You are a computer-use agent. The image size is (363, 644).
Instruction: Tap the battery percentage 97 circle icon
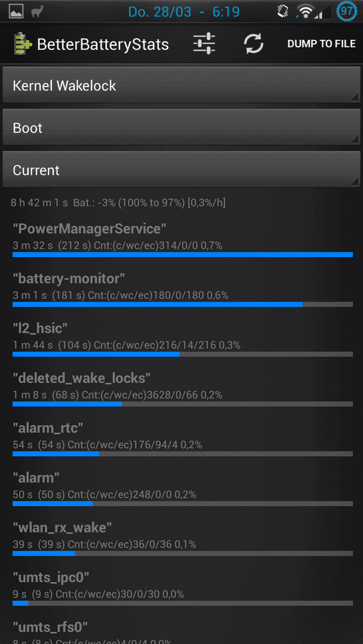[x=346, y=11]
